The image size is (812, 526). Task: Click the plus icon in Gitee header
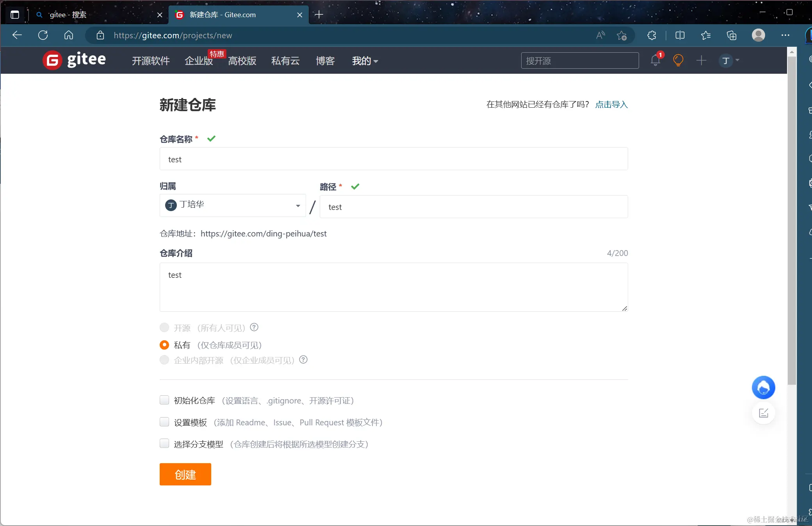[701, 60]
